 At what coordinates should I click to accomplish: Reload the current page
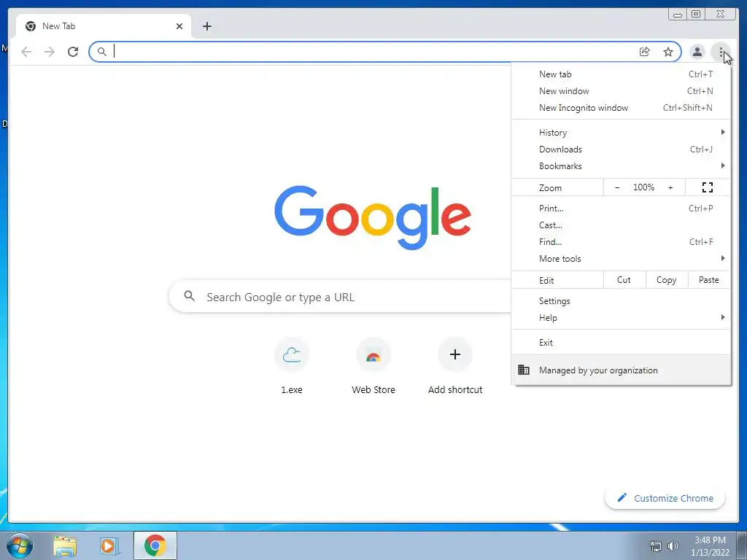pyautogui.click(x=73, y=52)
